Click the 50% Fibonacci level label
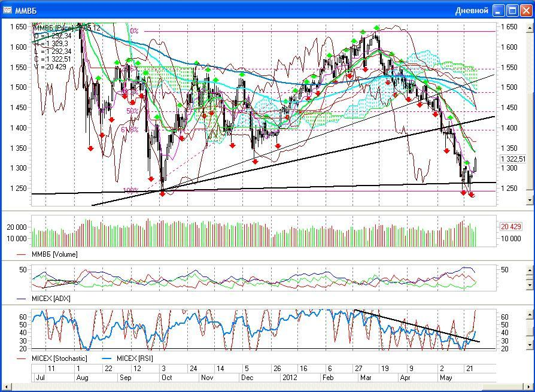The width and height of the screenshot is (535, 392). [132, 111]
